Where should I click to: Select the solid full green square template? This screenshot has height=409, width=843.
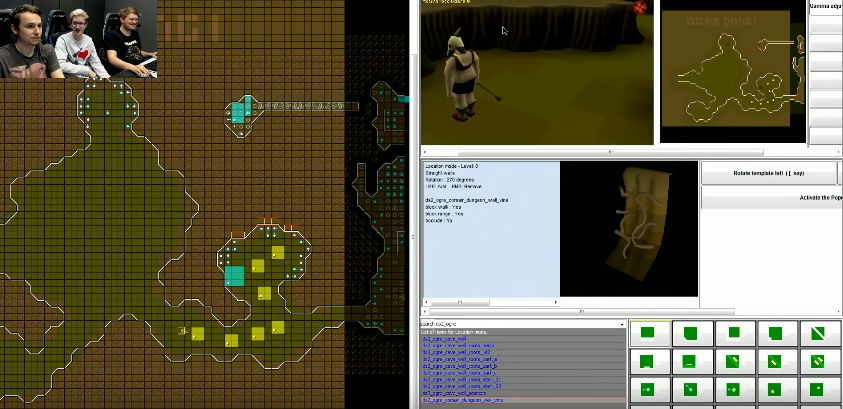(x=649, y=333)
